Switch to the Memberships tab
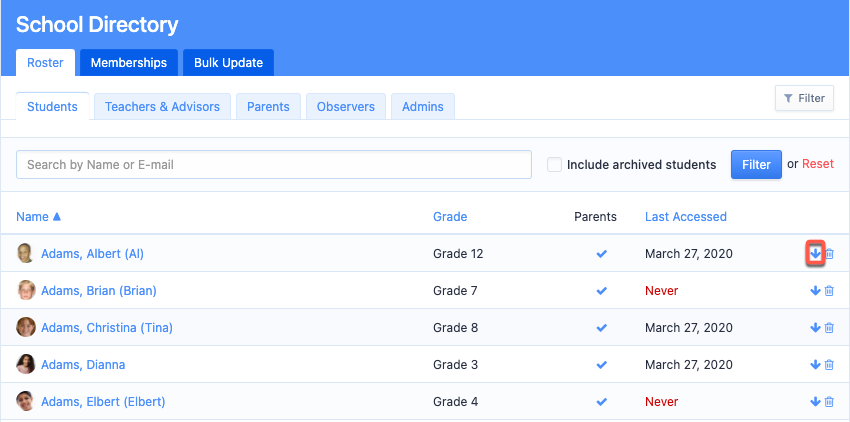850x422 pixels. [x=128, y=62]
